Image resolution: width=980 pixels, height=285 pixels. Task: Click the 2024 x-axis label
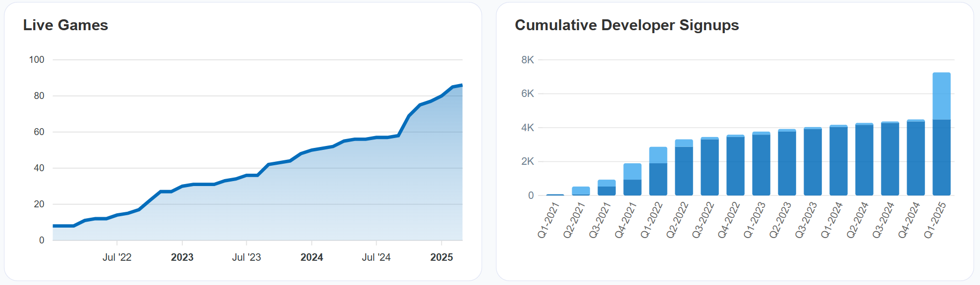click(312, 257)
